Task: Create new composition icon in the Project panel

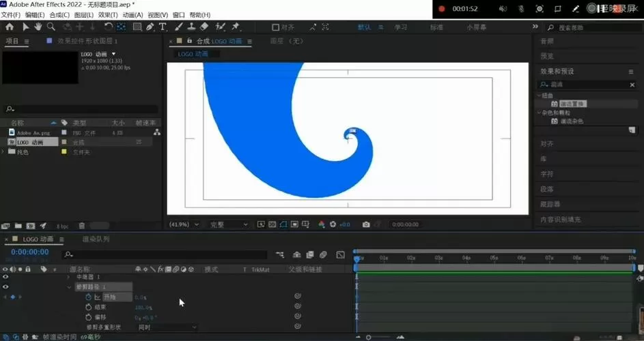Action: pyautogui.click(x=31, y=226)
